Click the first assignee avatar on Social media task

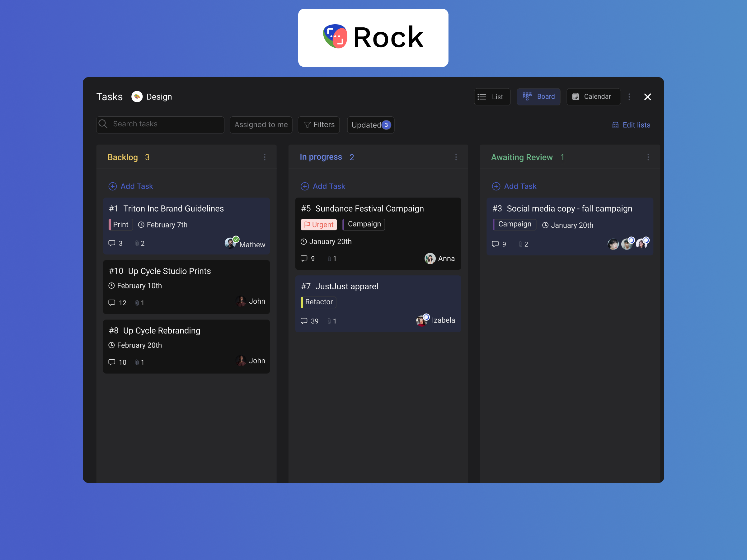pyautogui.click(x=613, y=244)
